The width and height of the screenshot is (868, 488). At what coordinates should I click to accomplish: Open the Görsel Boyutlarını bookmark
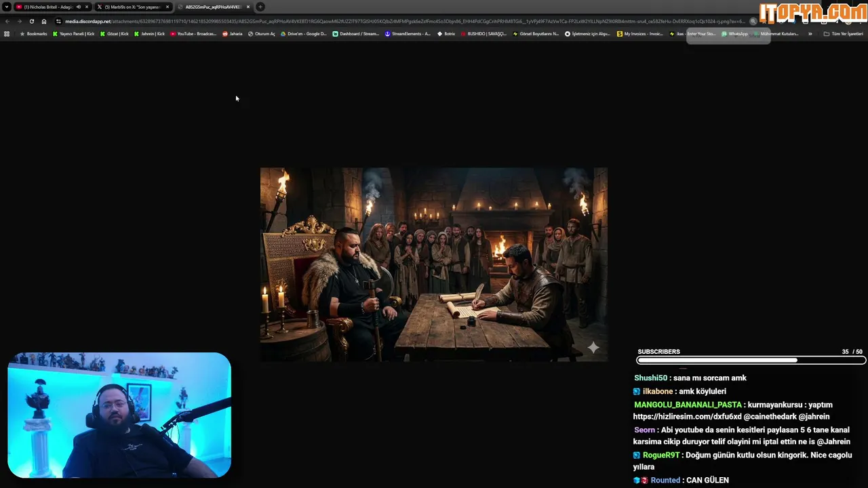[536, 33]
